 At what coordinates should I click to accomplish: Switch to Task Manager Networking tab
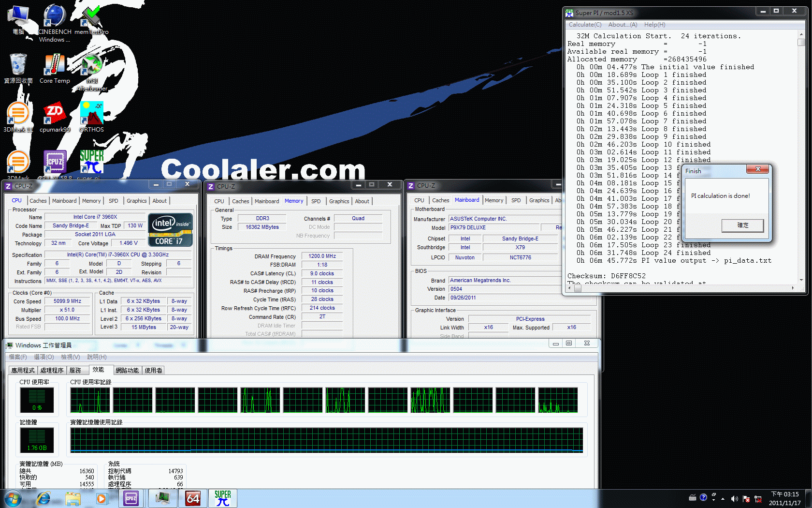(x=127, y=370)
